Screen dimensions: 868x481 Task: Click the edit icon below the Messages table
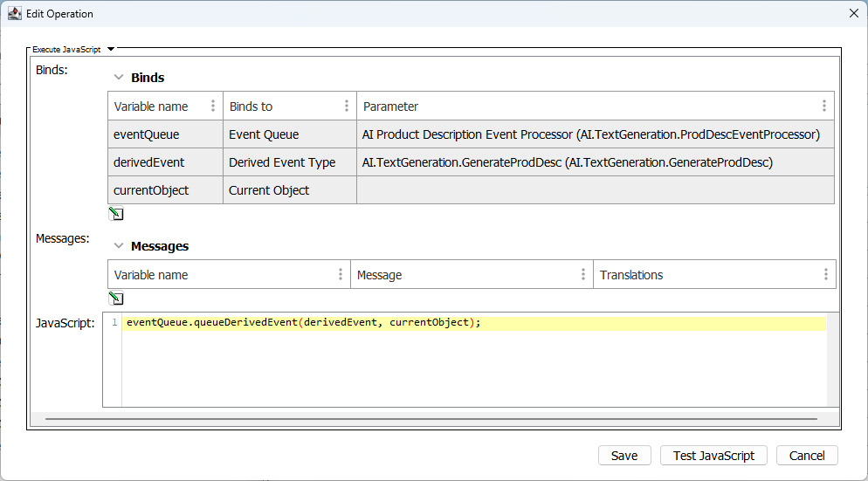(116, 299)
